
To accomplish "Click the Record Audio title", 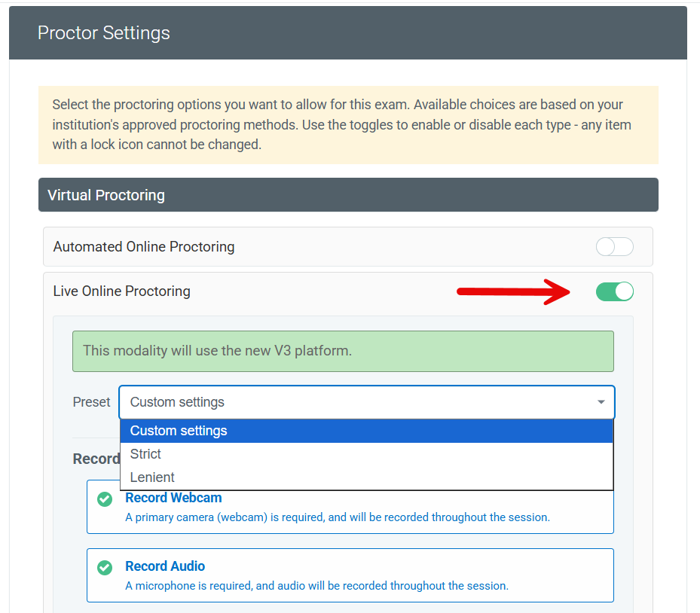I will [165, 566].
